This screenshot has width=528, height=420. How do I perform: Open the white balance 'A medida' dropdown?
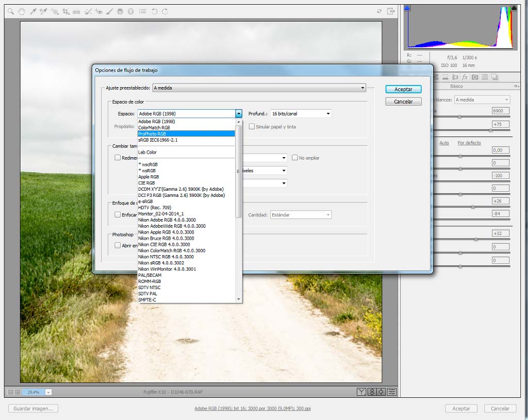(x=482, y=99)
